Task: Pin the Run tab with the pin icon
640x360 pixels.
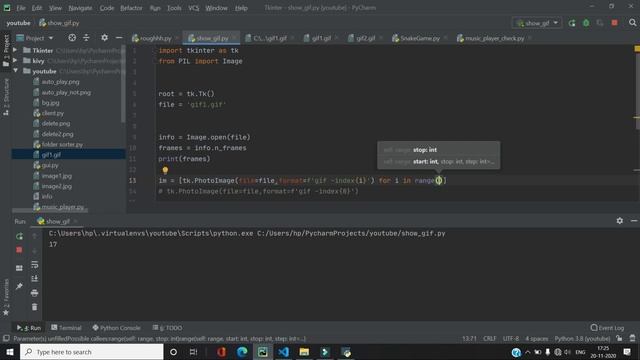Action: pos(19,286)
